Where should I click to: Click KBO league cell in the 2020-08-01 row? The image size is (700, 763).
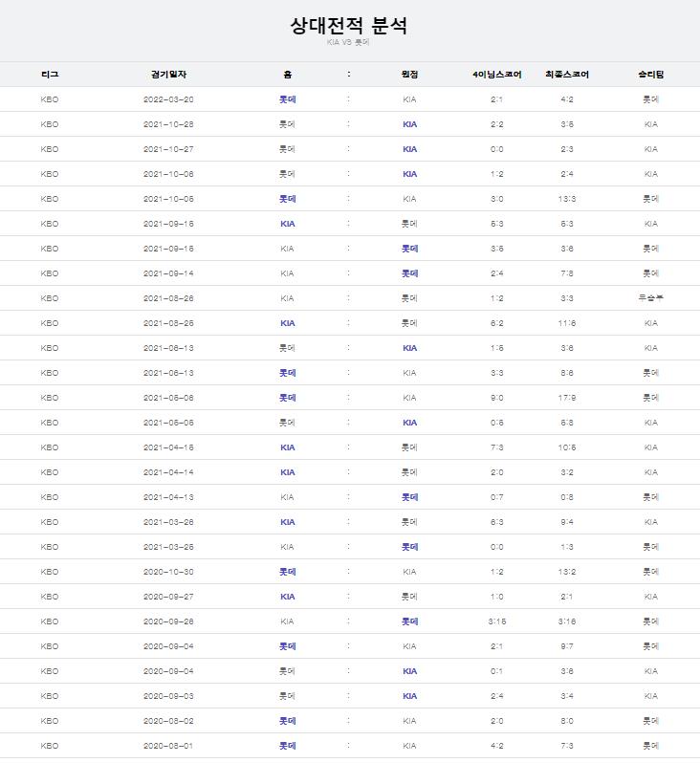point(50,746)
